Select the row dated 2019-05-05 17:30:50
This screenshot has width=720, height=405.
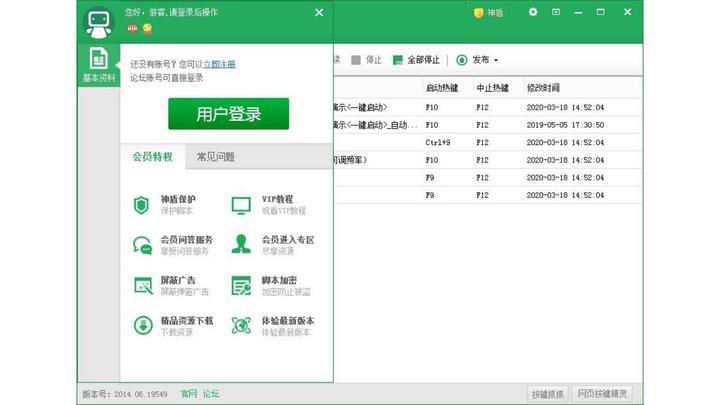point(488,125)
